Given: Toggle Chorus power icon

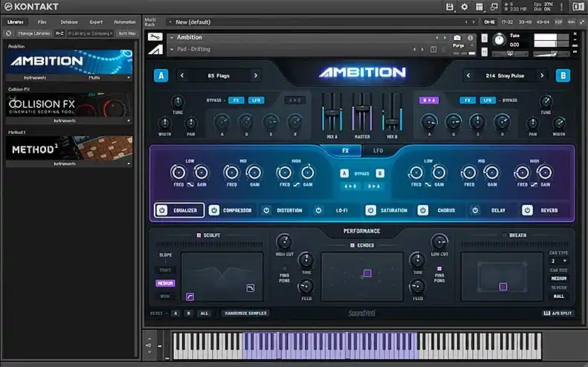Looking at the screenshot, I should point(423,210).
